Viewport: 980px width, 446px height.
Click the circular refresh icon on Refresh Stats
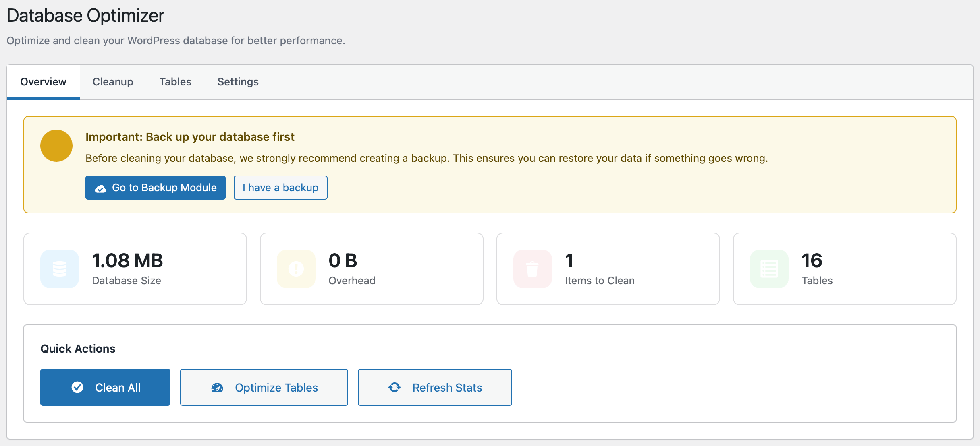[394, 387]
